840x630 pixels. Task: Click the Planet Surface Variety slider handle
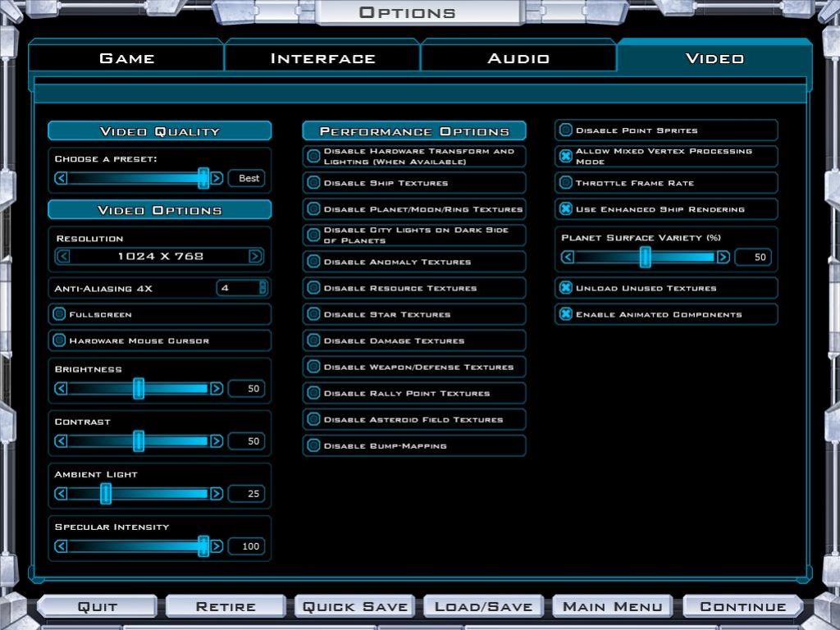[x=646, y=257]
